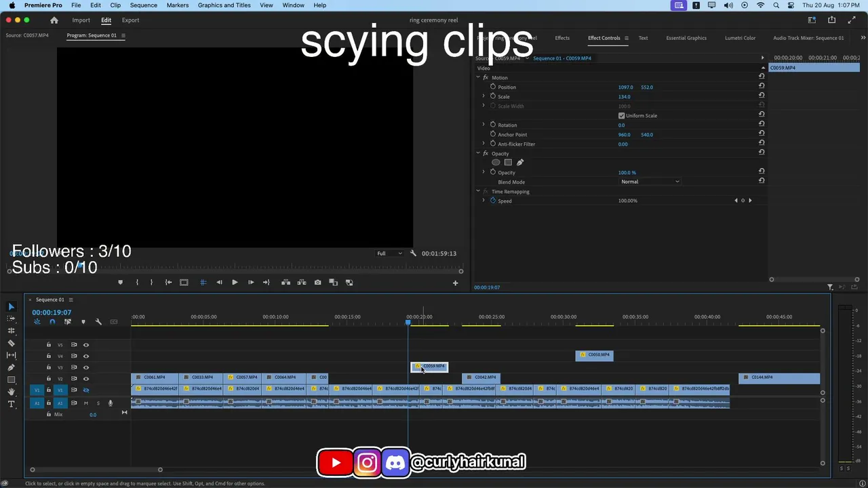Screen dimensions: 868x488
Task: Click voice-over record microphone on A1
Action: click(x=110, y=403)
